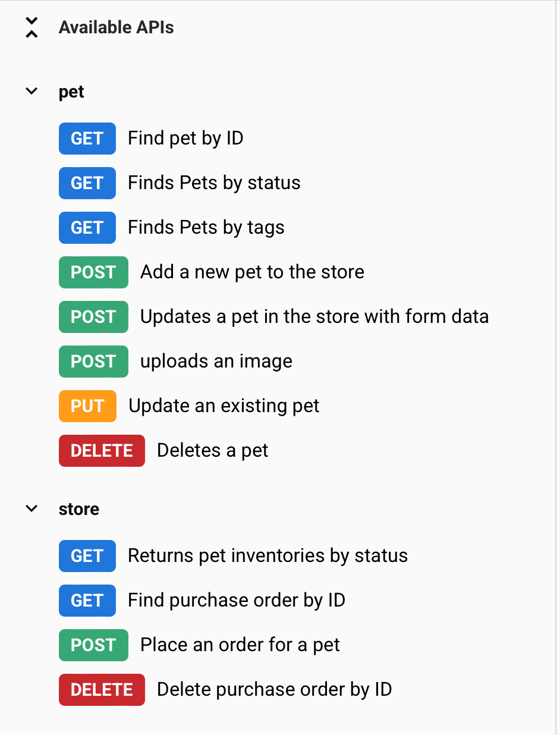The image size is (560, 735).
Task: Click the POST badge for Add a new pet
Action: [93, 272]
